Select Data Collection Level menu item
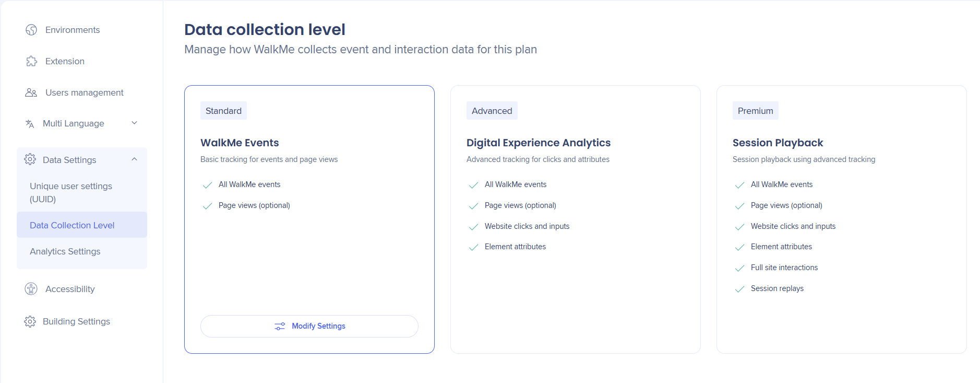This screenshot has height=383, width=980. pos(72,225)
